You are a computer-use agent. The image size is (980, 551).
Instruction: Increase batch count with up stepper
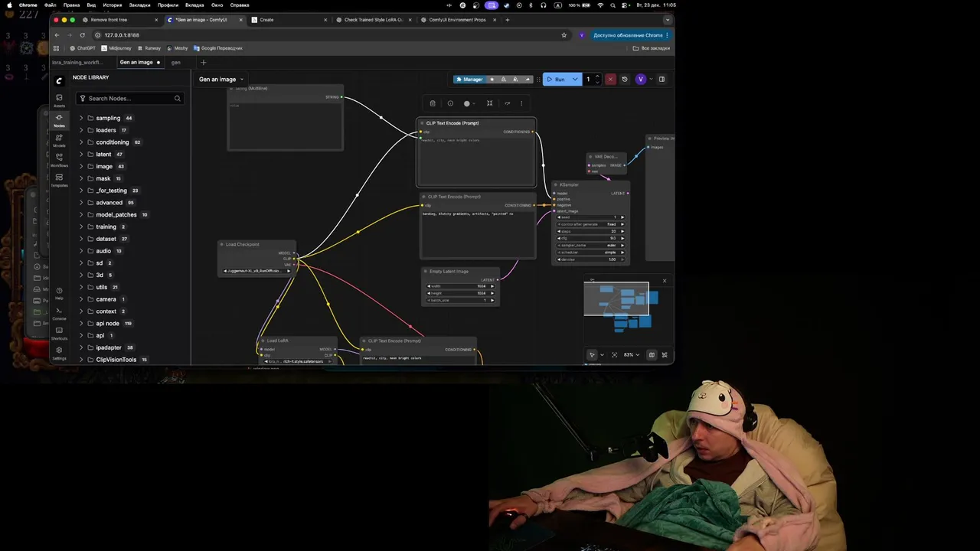coord(598,77)
